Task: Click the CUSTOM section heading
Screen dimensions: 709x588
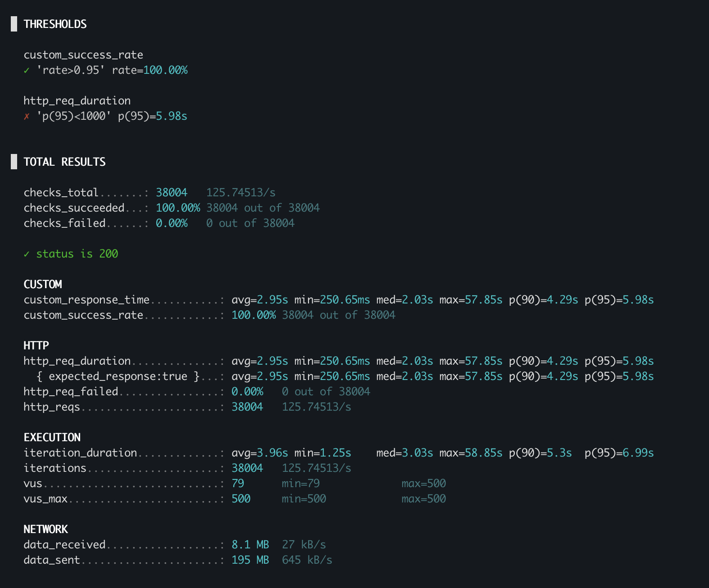Action: [x=43, y=285]
